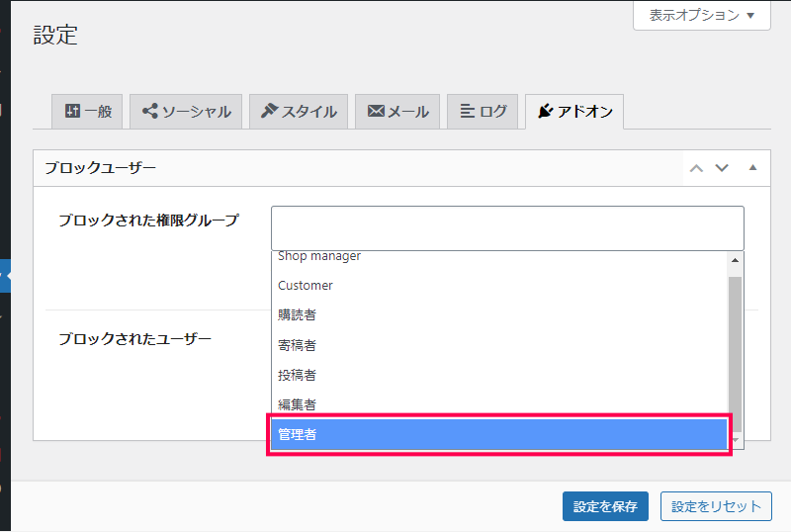Viewport: 791px width, 532px height.
Task: Open the ログ tab
Action: (483, 111)
